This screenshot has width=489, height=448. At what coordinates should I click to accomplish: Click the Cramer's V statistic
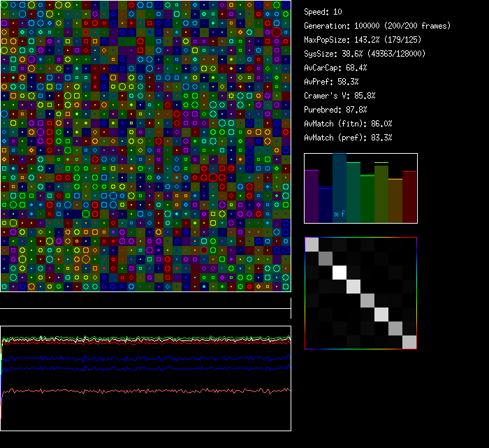tap(340, 96)
